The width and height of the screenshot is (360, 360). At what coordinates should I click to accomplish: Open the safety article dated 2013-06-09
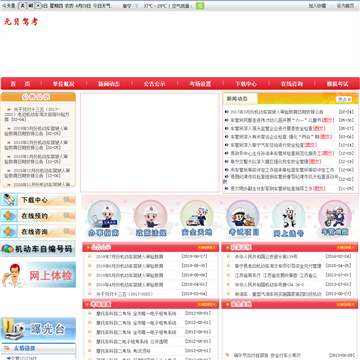click(267, 355)
